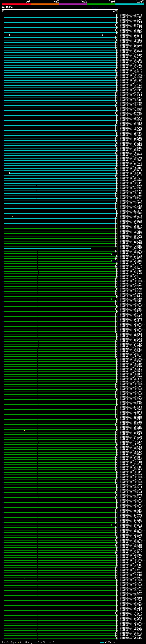Select UniRef100_B4WM59 label
The image size is (146, 644).
[131, 77]
